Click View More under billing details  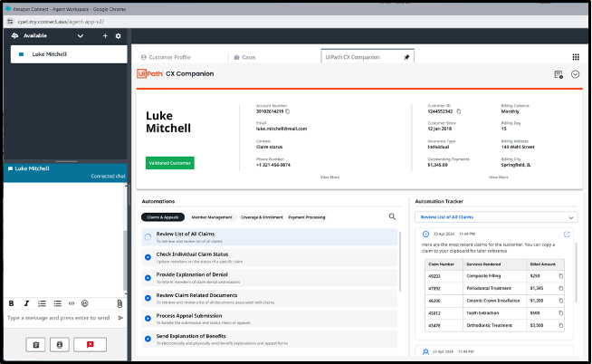click(499, 177)
